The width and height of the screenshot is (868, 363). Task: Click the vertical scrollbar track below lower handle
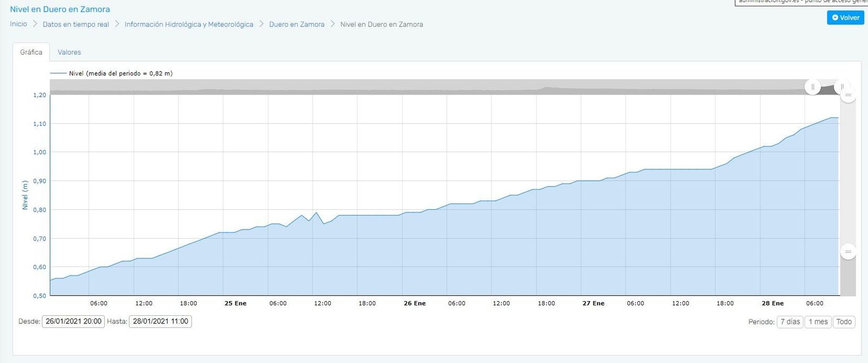point(848,278)
